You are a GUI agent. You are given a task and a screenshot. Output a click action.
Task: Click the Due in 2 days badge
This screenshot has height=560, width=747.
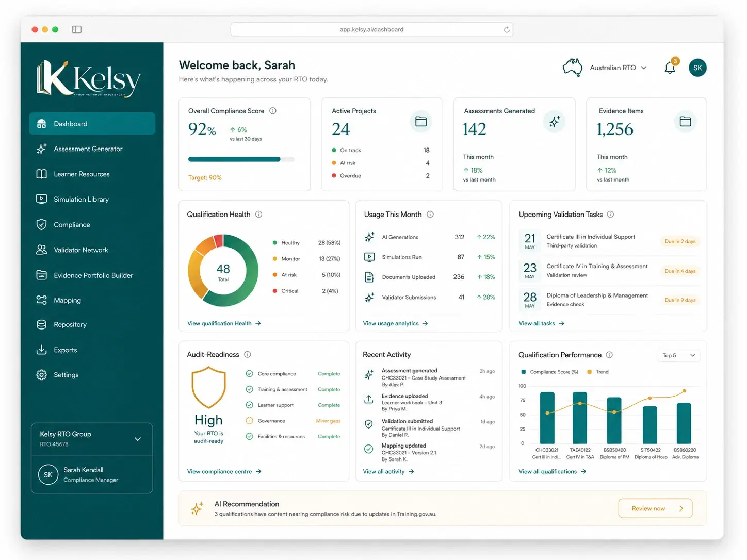pyautogui.click(x=680, y=241)
